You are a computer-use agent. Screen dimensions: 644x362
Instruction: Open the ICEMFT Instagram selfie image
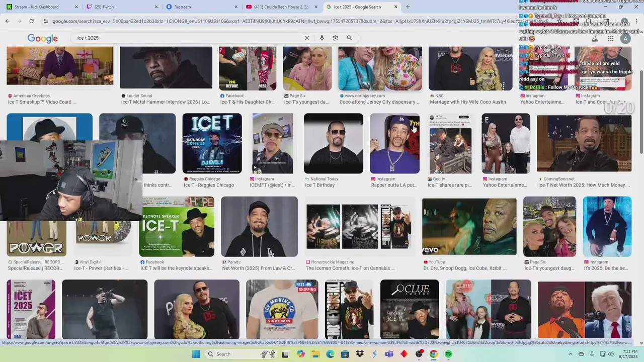click(273, 143)
